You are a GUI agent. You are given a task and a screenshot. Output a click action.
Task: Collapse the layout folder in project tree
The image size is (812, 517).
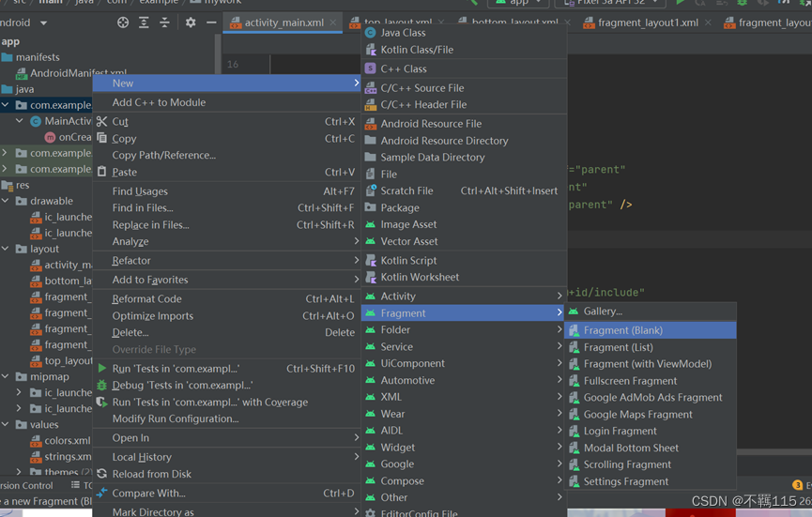[6, 249]
